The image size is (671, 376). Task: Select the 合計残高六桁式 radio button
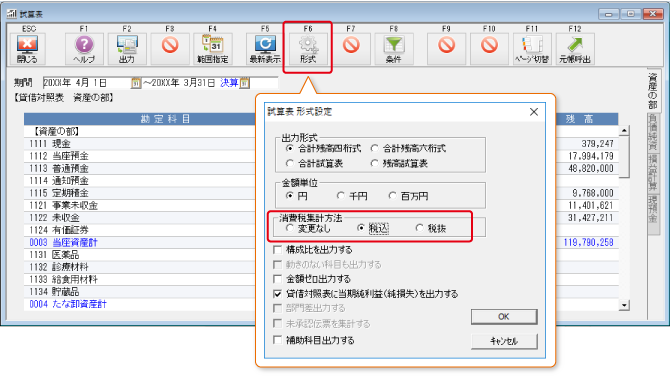[x=374, y=148]
